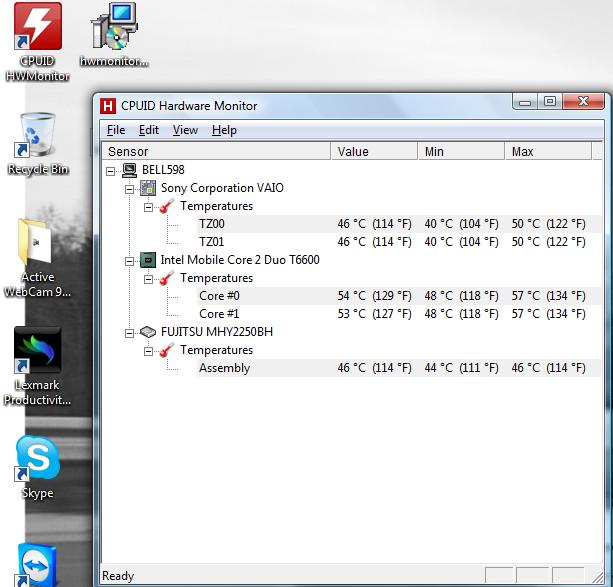The width and height of the screenshot is (613, 587).
Task: Click the Min column header
Action: [461, 151]
